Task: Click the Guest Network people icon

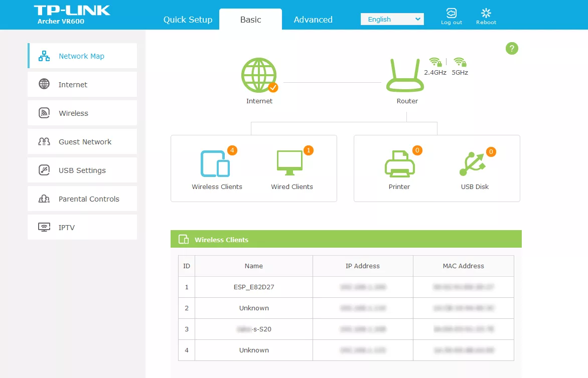Action: (x=44, y=141)
